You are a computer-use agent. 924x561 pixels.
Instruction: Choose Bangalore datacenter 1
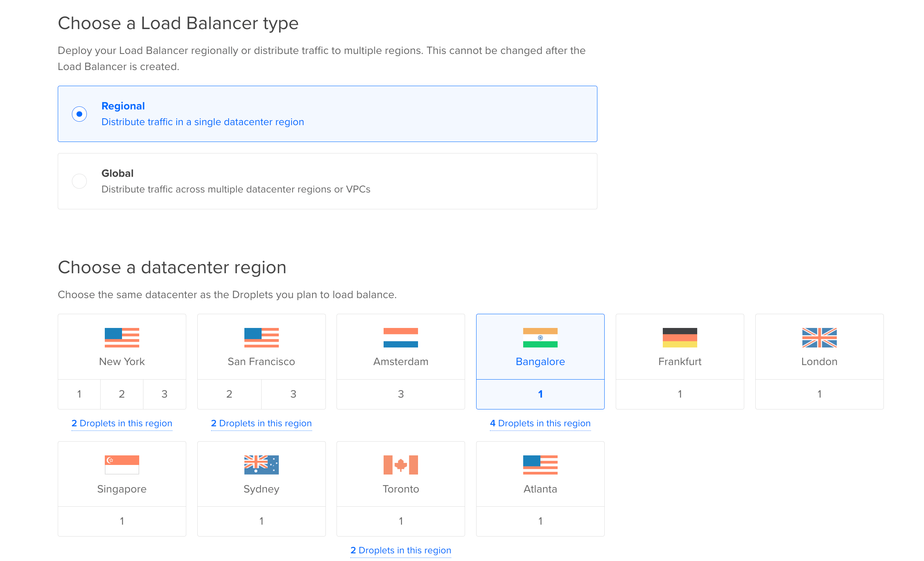tap(540, 394)
